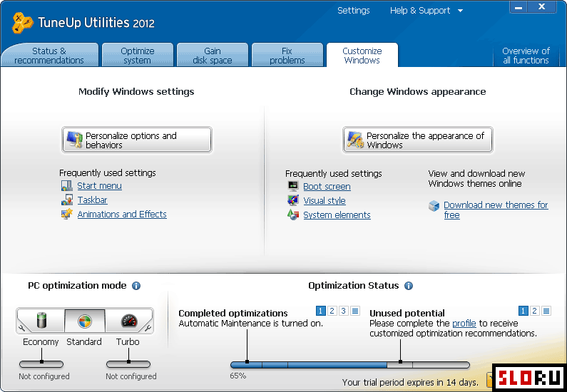Click Not configured under Economy
This screenshot has width=567, height=392.
coord(44,376)
